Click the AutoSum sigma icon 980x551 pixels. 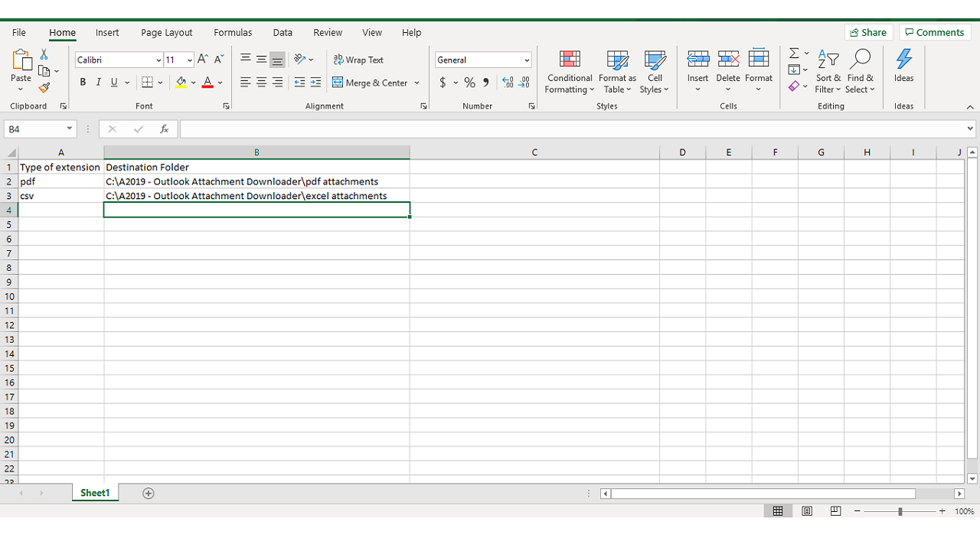[x=794, y=54]
